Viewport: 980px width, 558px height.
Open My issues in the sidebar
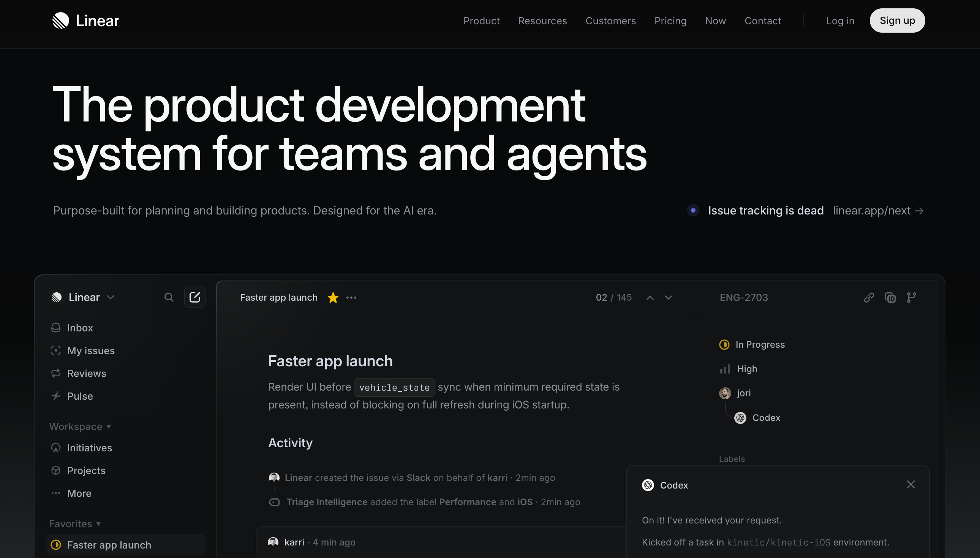point(125,351)
